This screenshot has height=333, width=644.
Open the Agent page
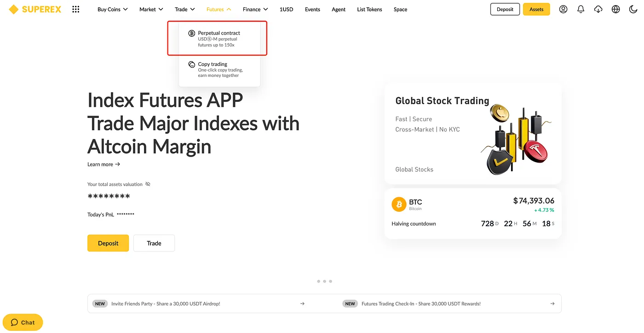pos(339,9)
